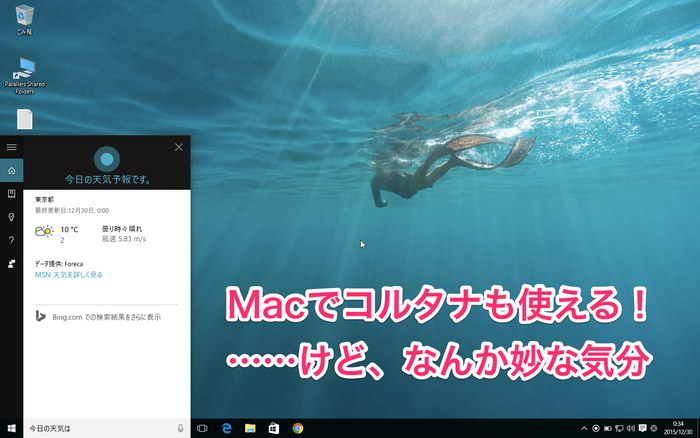The height and width of the screenshot is (438, 700).
Task: Select the Parallels Shared Folders desktop icon
Action: coord(25,75)
